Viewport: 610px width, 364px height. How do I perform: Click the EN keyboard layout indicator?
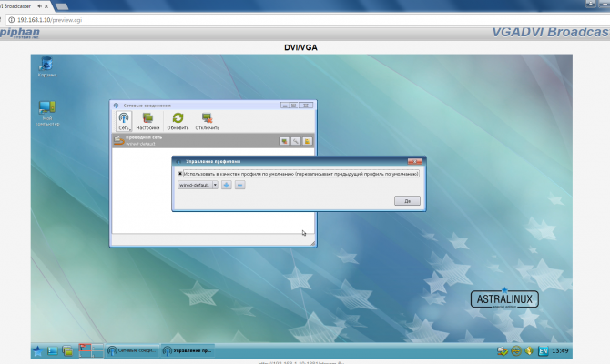544,351
